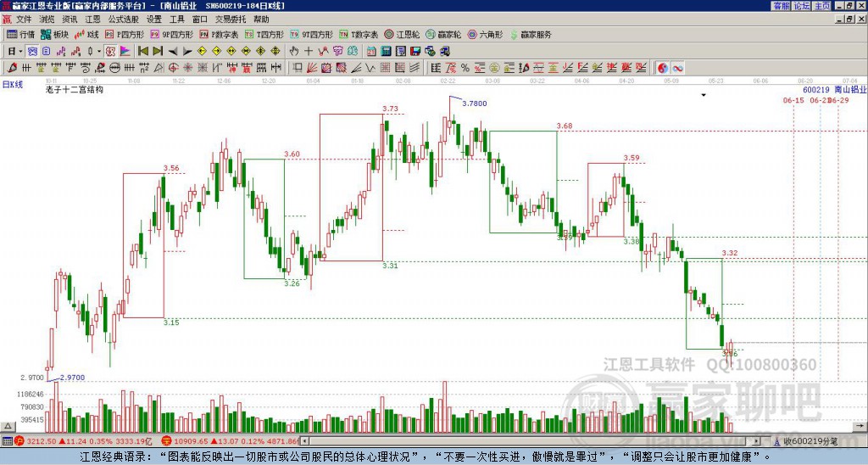Screen dimensions: 868x465
Task: Toggle the yin-yang taiji button
Action: coord(662,68)
